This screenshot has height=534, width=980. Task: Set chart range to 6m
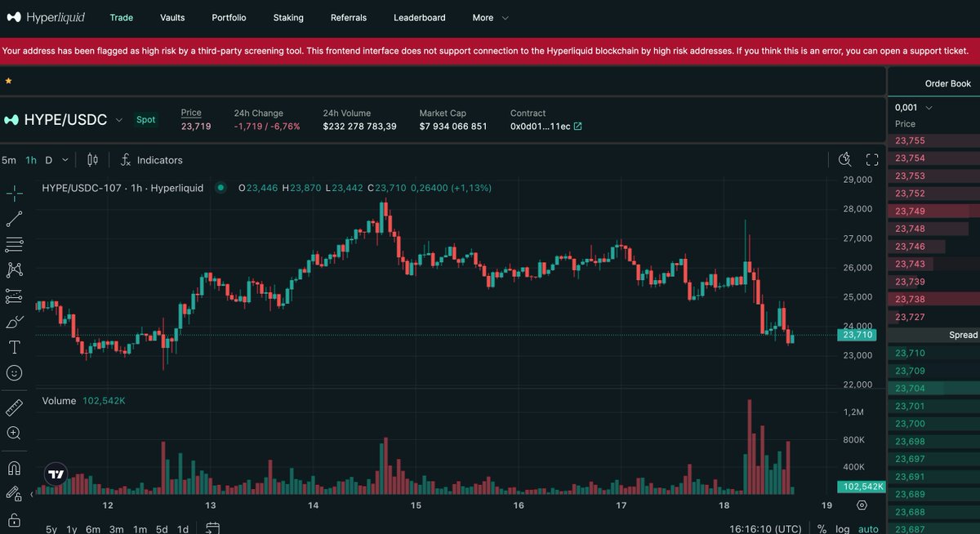click(x=93, y=529)
